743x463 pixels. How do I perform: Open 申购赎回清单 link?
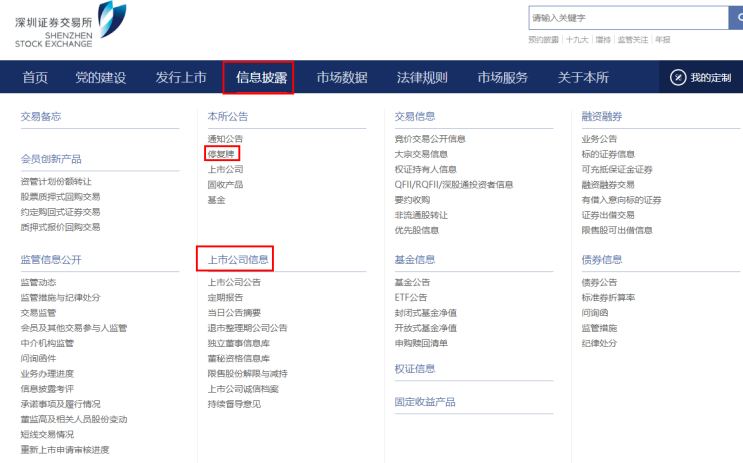coord(421,343)
